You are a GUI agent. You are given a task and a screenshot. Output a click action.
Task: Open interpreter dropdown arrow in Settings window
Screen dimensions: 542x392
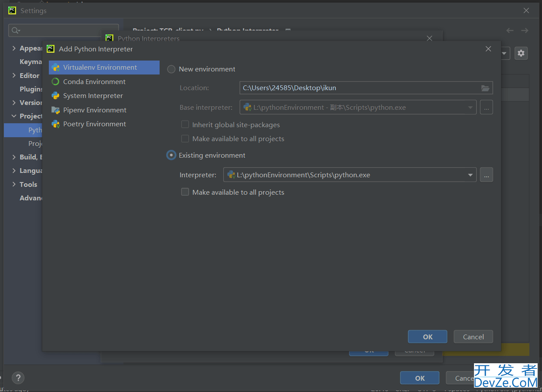[505, 53]
